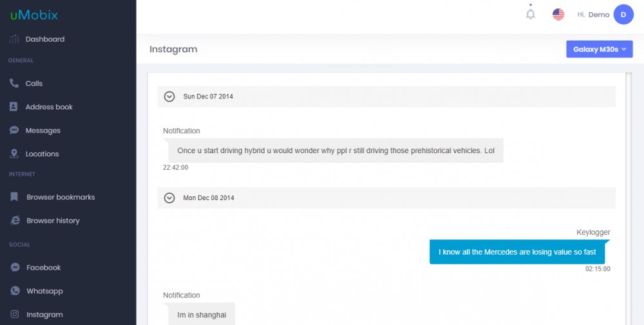Click the Locations map pin icon
The width and height of the screenshot is (644, 325).
click(14, 154)
